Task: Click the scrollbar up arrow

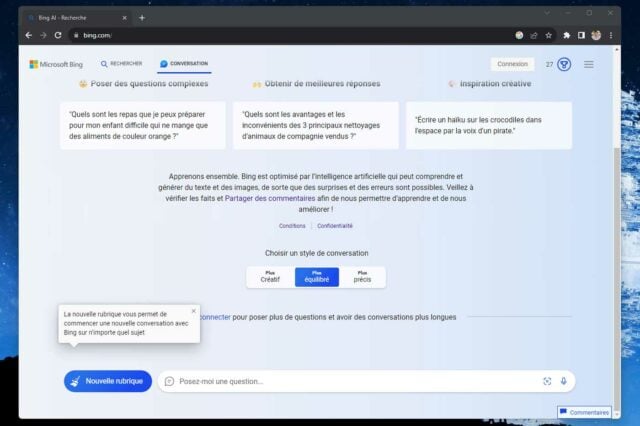Action: (x=617, y=49)
